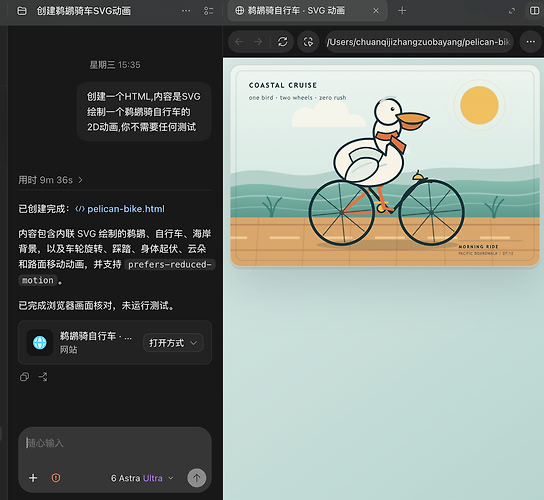The height and width of the screenshot is (500, 544).
Task: Close the 鹈鹕骑自行车 SVG 动画 tab
Action: click(x=376, y=11)
